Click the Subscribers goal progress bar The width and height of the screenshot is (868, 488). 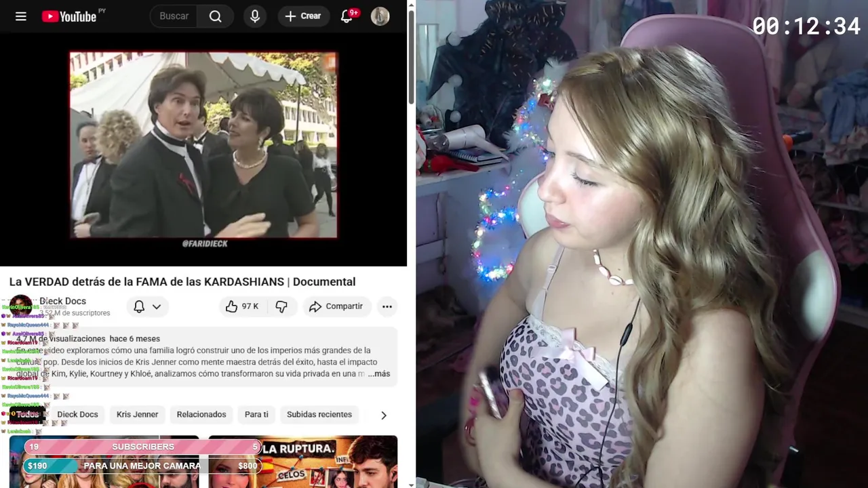coord(143,447)
